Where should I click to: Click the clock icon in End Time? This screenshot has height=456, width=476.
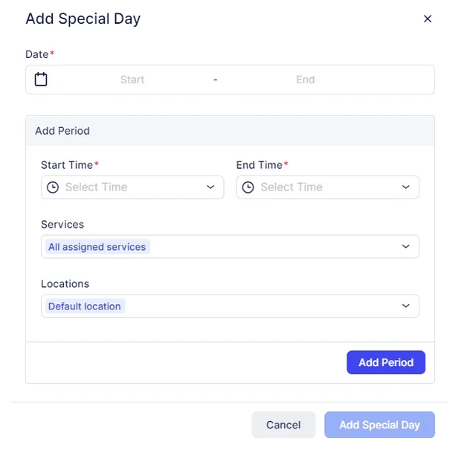[248, 187]
